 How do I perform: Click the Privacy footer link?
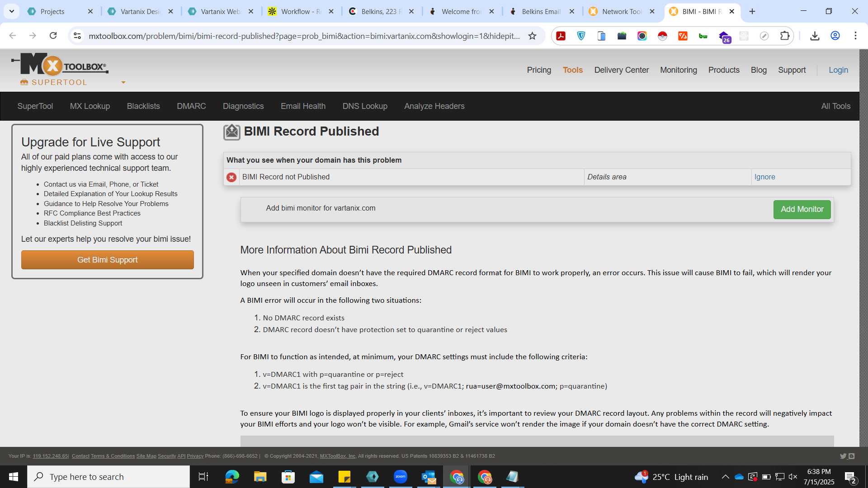click(195, 456)
